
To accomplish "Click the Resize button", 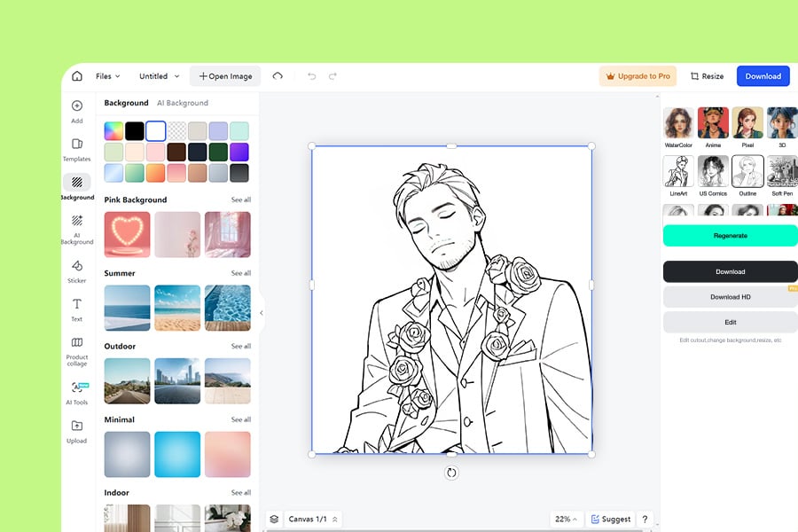I will (x=707, y=76).
